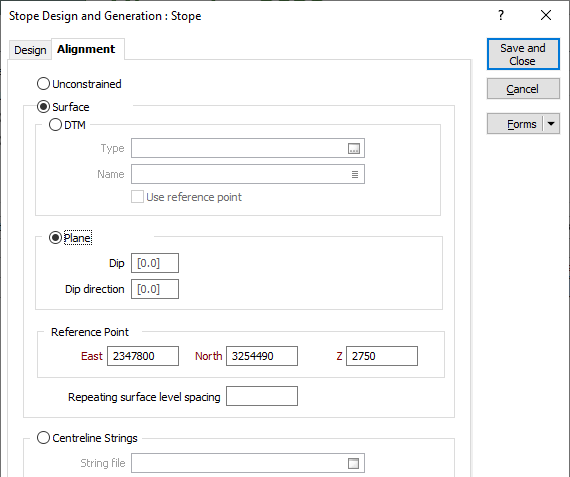Image resolution: width=570 pixels, height=477 pixels.
Task: Browse for the Centreline String file icon
Action: click(x=353, y=463)
